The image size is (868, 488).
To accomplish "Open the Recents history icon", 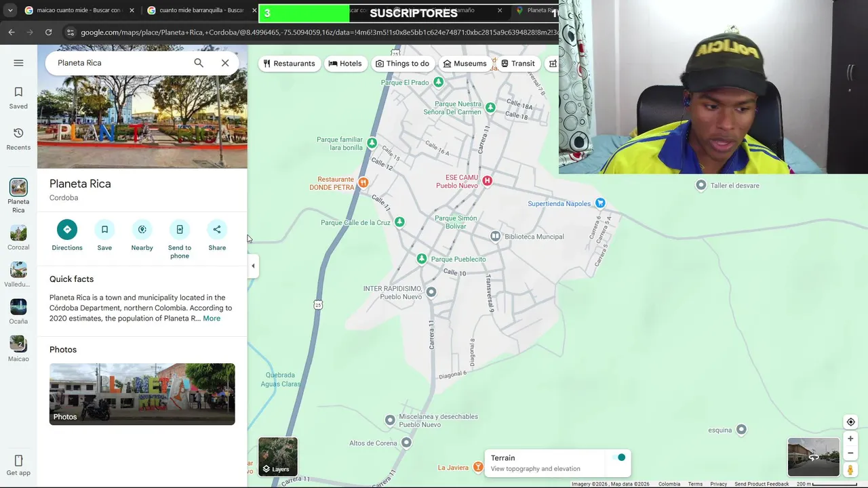I will tap(18, 139).
